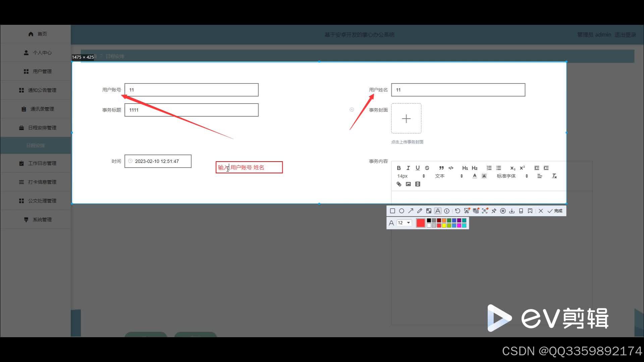Open the 文本 paragraph style dropdown
Screen dimensions: 644x362
[x=449, y=176]
